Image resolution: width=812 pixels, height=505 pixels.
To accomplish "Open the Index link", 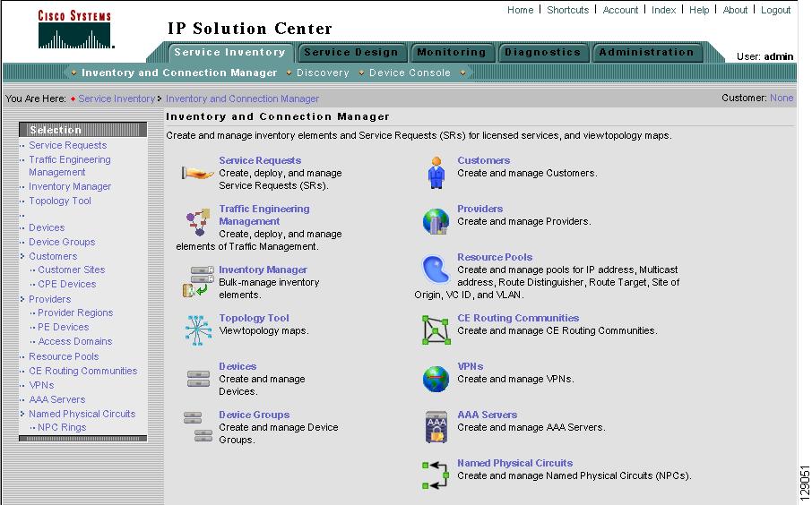I will (x=663, y=10).
